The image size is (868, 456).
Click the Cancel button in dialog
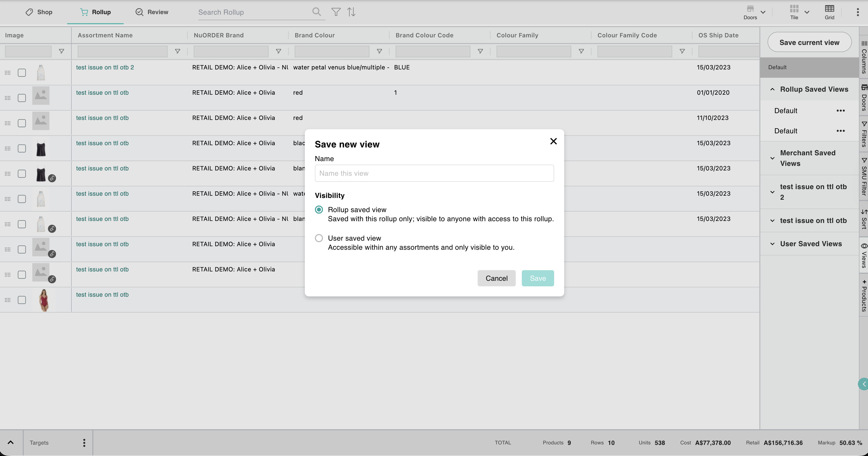(496, 278)
